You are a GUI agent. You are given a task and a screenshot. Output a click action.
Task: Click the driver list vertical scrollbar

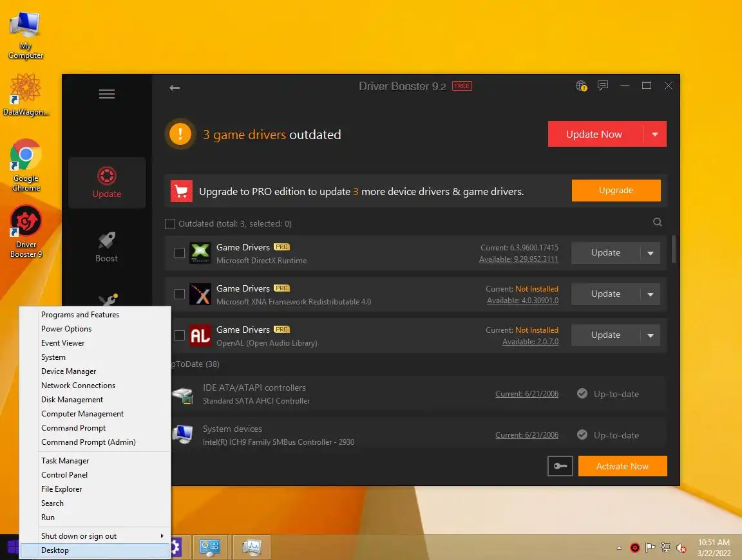pyautogui.click(x=673, y=249)
